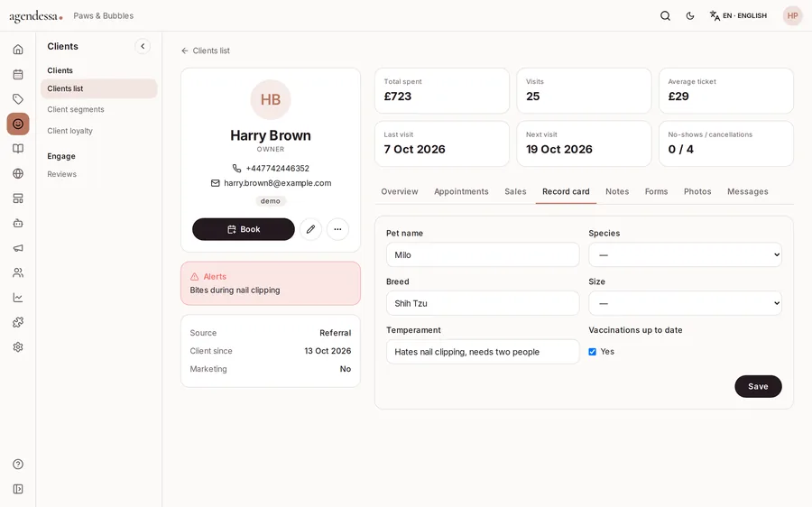Viewport: 812px width, 507px height.
Task: Click the Breed field containing Shih Tzu
Action: 483,303
